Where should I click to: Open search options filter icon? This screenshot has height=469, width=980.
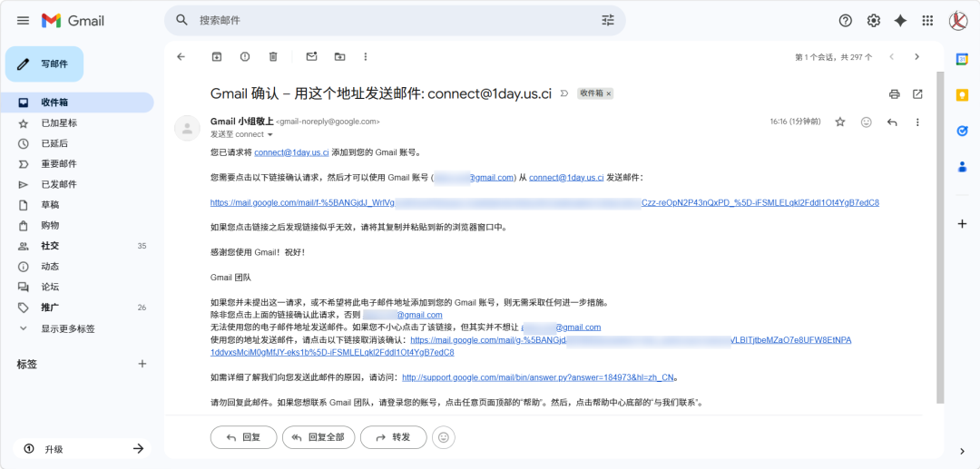[608, 20]
